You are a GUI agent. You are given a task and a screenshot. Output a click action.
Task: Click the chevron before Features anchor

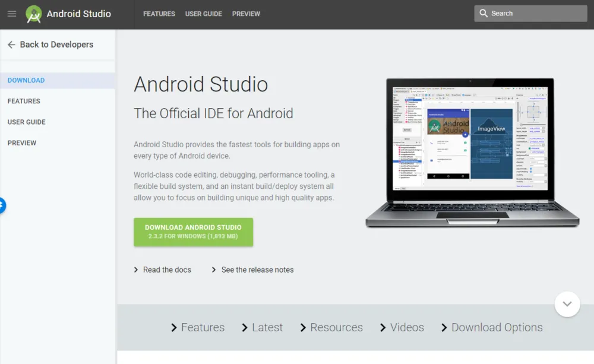click(x=174, y=328)
